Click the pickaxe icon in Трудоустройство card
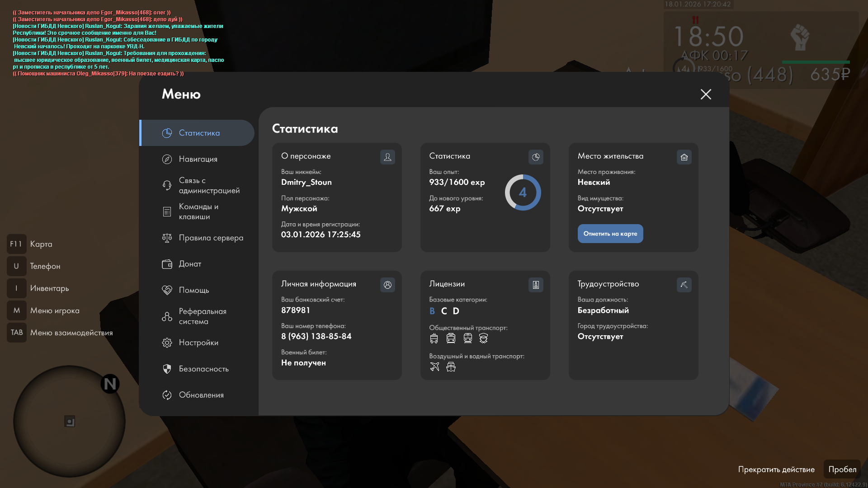This screenshot has height=488, width=868. [x=684, y=285]
